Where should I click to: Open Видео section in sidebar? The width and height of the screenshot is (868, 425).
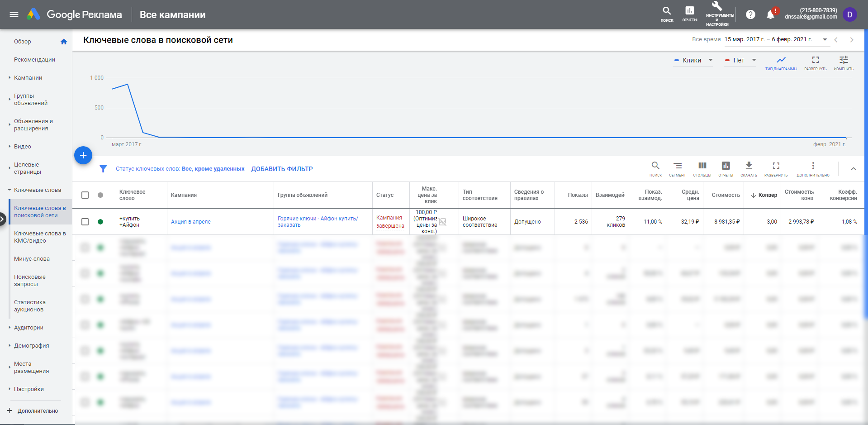23,147
